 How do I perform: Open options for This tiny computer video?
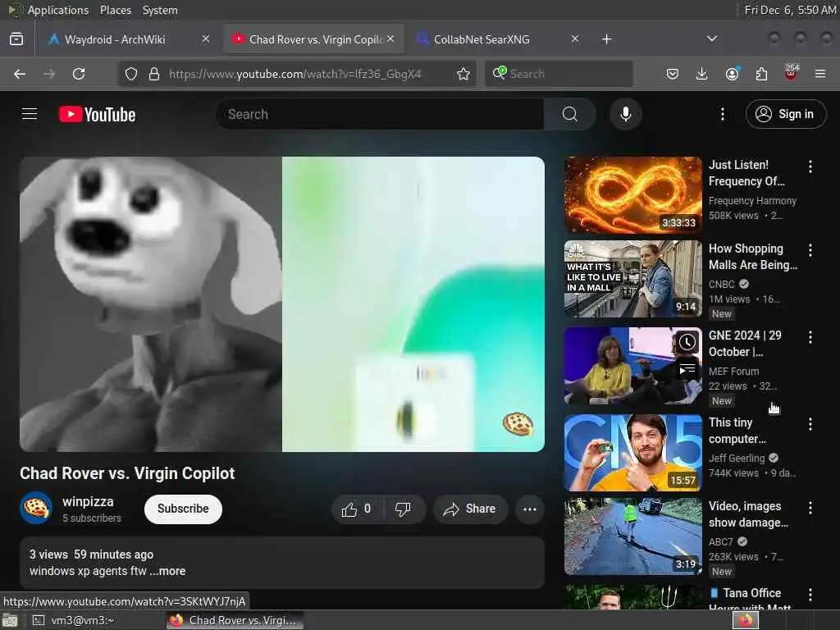[810, 424]
